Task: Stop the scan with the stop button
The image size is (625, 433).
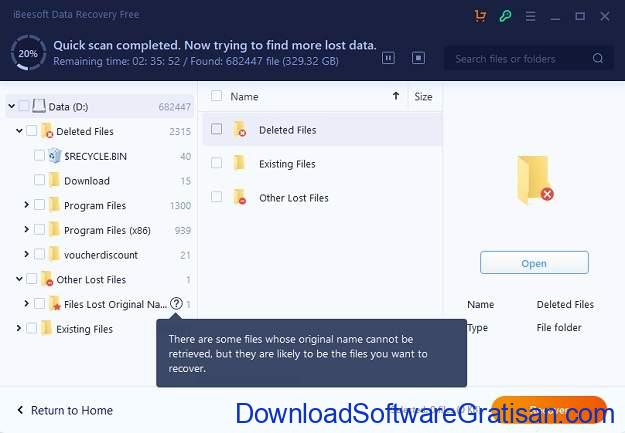Action: [x=418, y=58]
